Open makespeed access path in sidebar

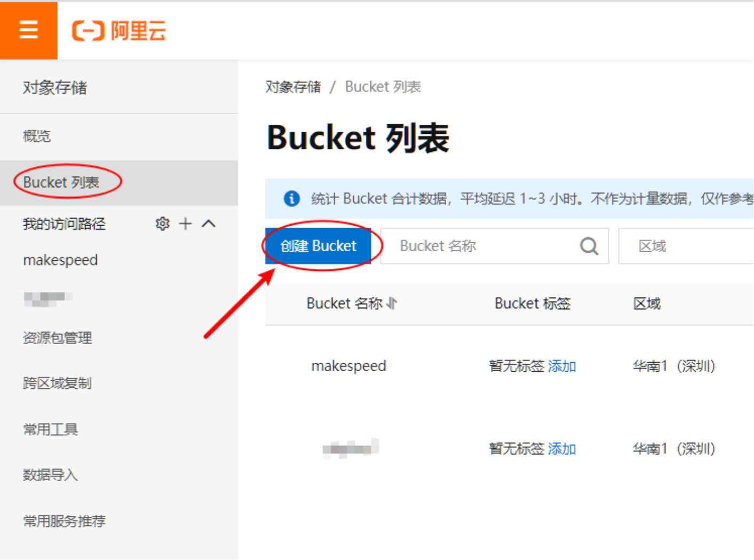61,260
